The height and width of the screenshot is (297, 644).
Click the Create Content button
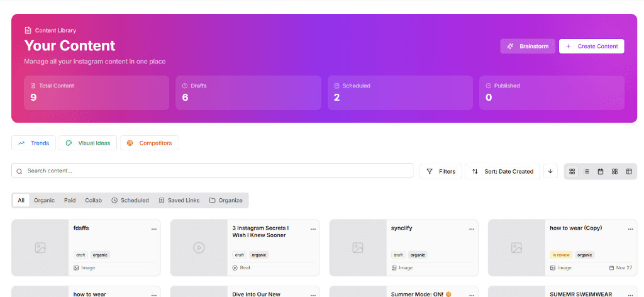591,46
